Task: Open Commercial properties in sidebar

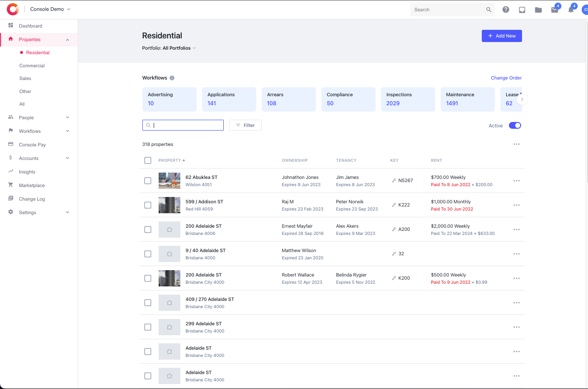Action: [32, 66]
